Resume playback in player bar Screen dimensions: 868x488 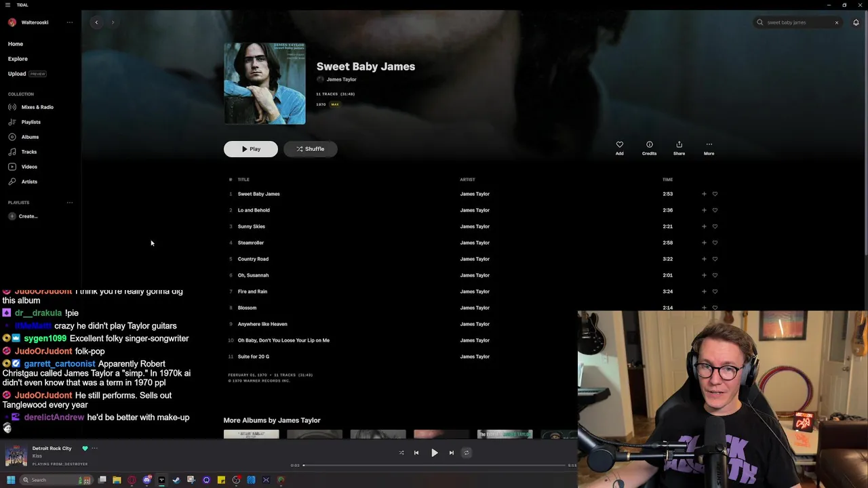click(x=435, y=453)
